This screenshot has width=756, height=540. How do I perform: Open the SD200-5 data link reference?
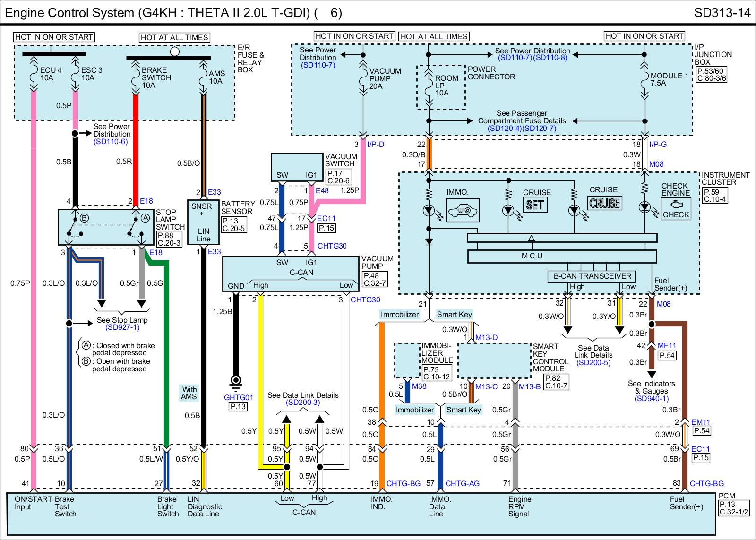point(593,363)
